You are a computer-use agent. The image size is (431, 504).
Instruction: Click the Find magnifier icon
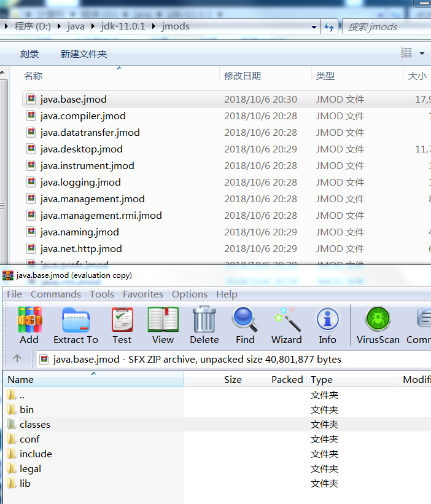245,320
